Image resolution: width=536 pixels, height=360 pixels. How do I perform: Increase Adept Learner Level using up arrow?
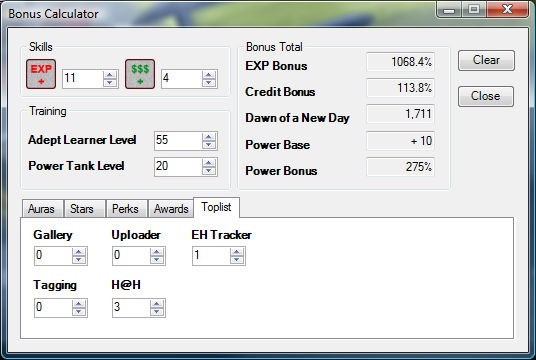tap(209, 137)
